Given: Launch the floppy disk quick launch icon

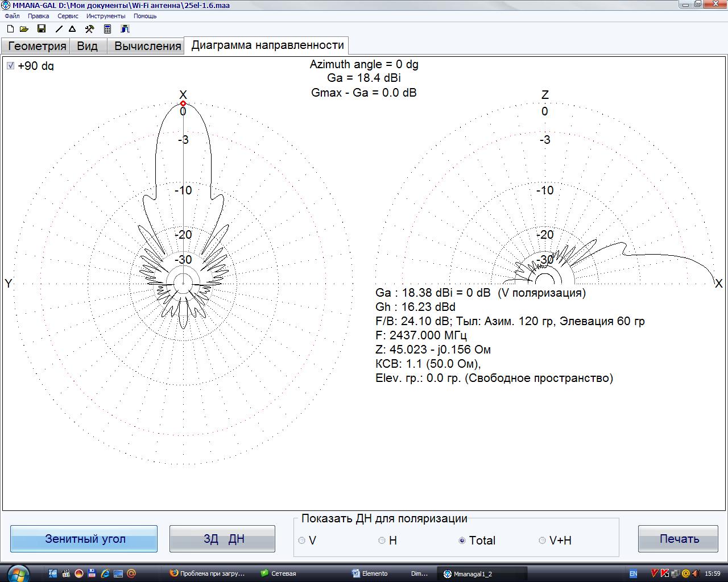Looking at the screenshot, I should coord(92,573).
